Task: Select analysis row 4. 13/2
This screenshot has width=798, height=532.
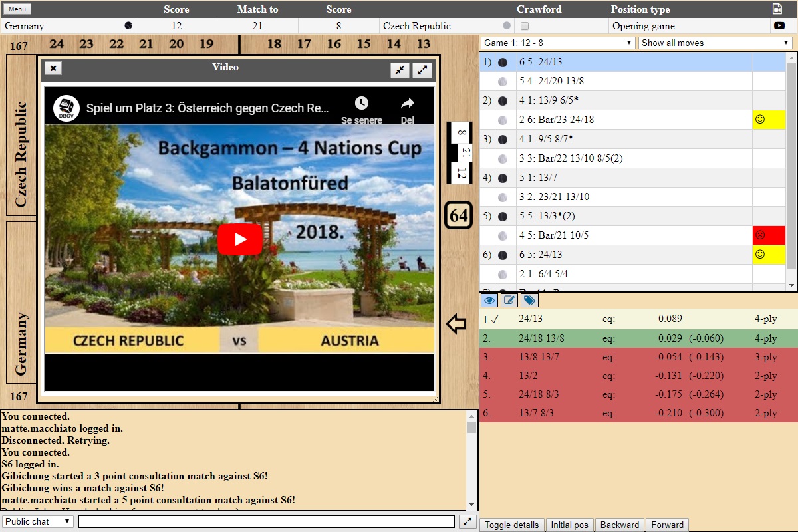Action: point(638,376)
